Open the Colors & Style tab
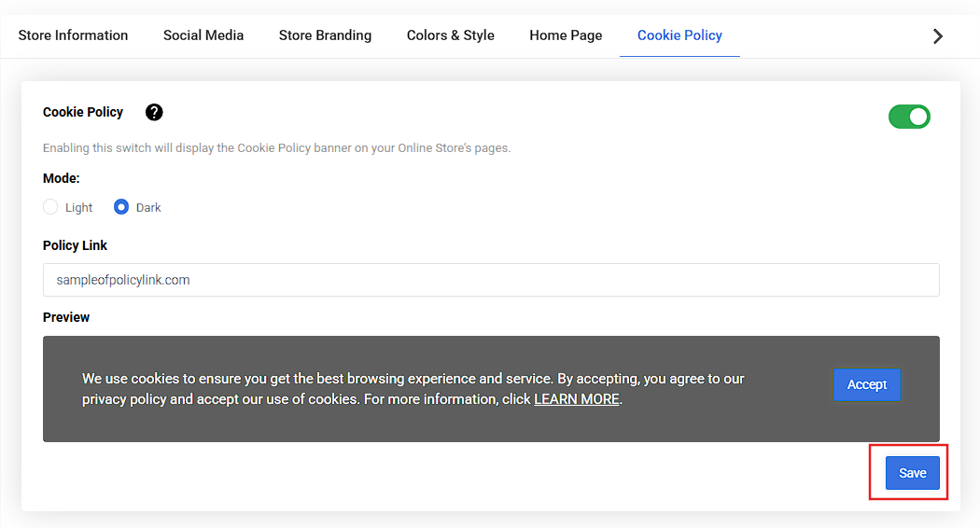The height and width of the screenshot is (528, 980). point(450,35)
